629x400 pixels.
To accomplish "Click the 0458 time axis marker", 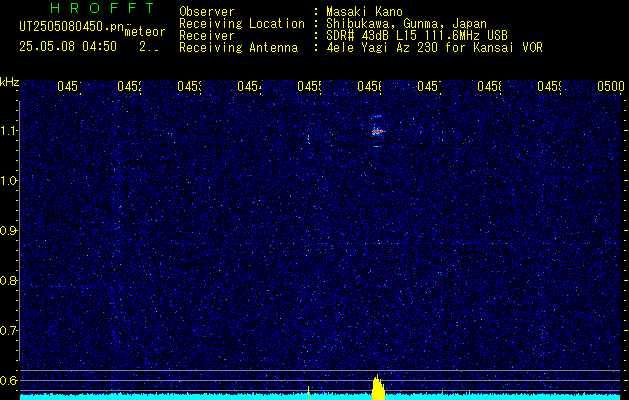I will (x=489, y=86).
